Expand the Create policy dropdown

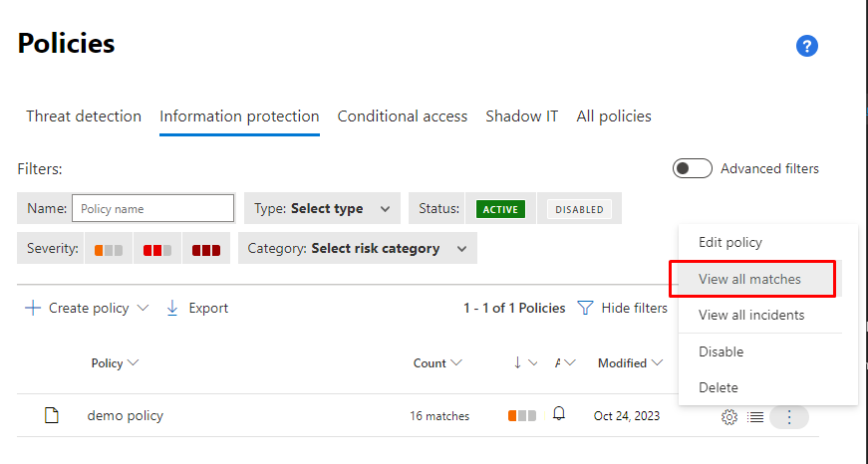[x=143, y=309]
